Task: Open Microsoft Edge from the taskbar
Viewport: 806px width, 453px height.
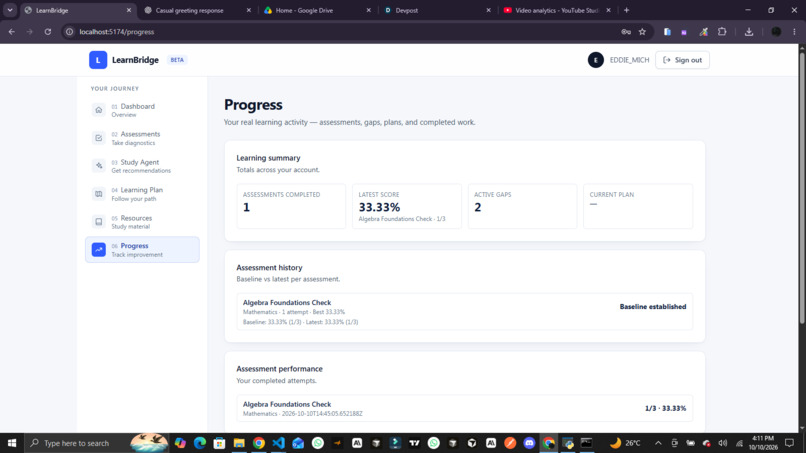Action: (200, 443)
